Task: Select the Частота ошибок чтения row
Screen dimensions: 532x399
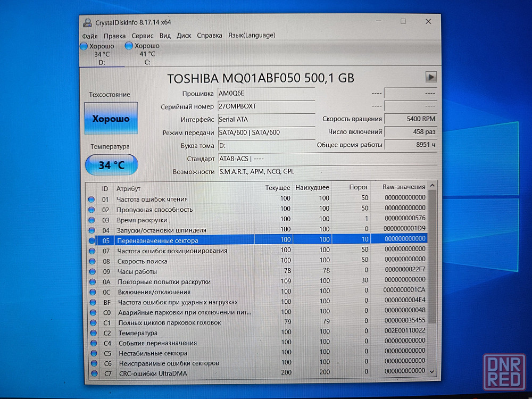Action: 257,198
